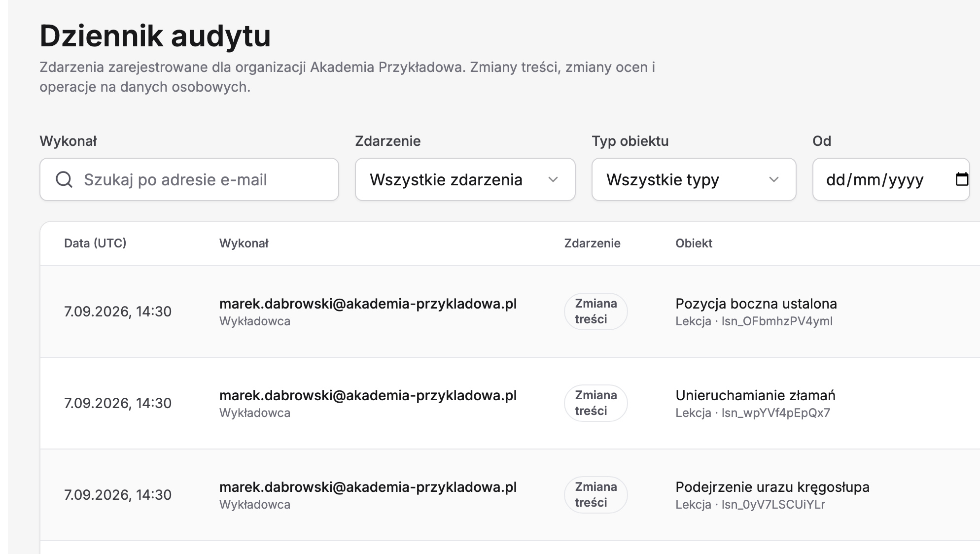Click lesson ID 'lsn_OFbmhzPV4yml'
The image size is (980, 554).
click(777, 321)
